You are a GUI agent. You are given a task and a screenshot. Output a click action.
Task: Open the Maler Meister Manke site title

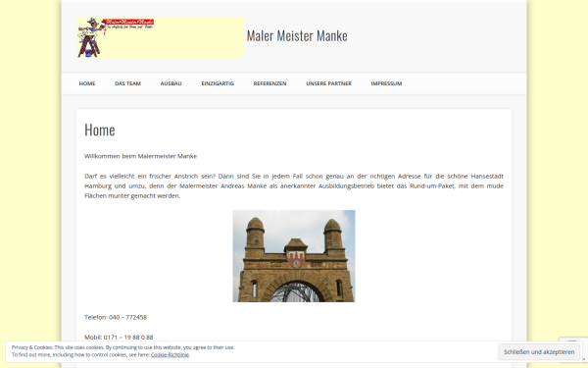point(297,35)
